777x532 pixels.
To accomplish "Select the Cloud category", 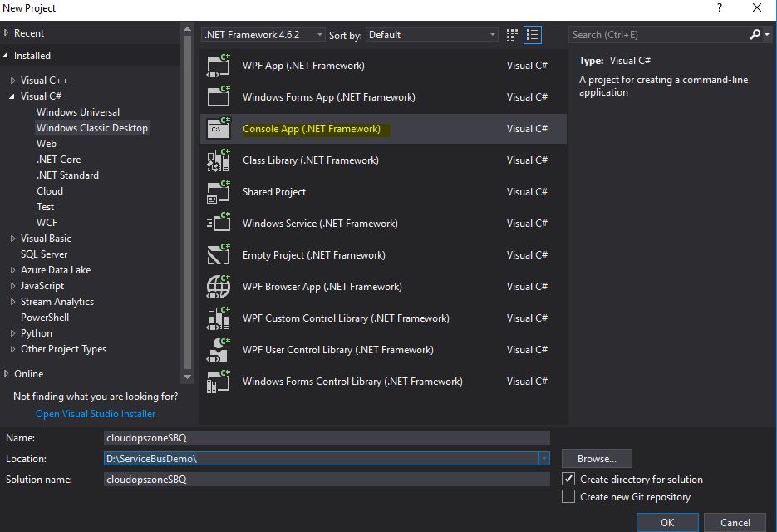I will click(50, 191).
